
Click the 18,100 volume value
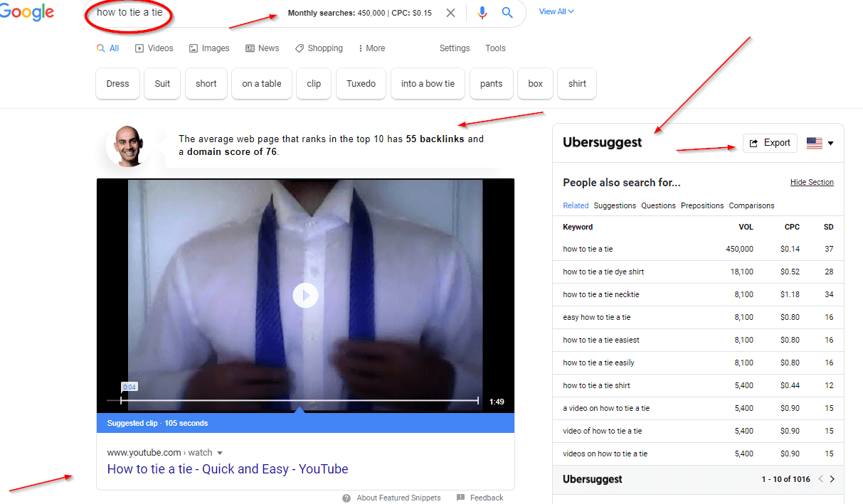coord(741,272)
